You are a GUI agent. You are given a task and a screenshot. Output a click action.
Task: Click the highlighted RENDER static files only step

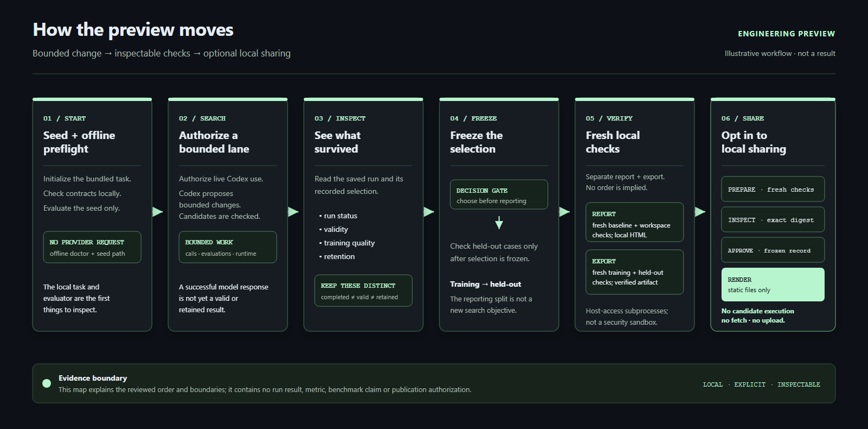point(773,285)
